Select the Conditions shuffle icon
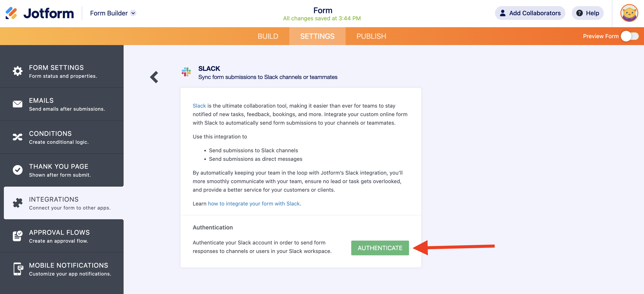 17,137
